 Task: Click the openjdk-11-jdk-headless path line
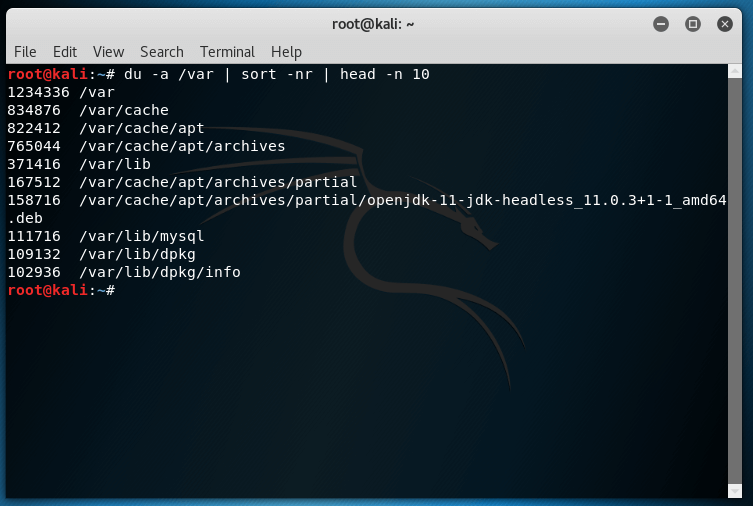click(x=367, y=200)
